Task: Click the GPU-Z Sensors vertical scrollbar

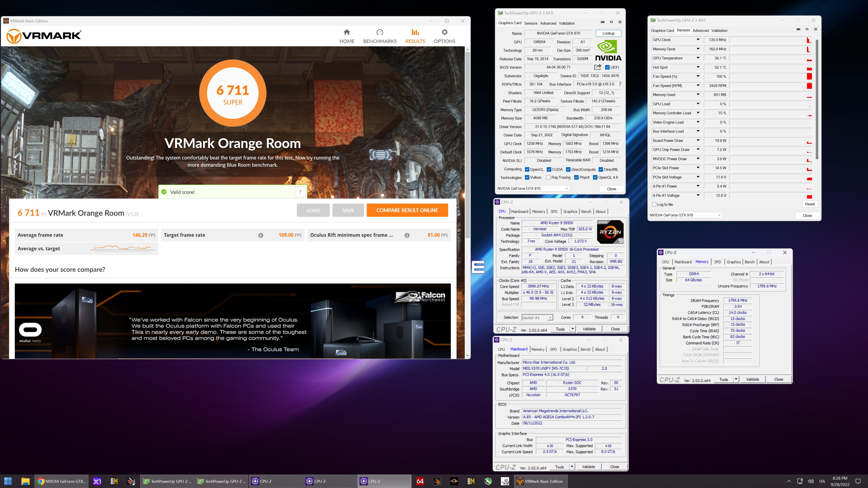Action: point(817,99)
